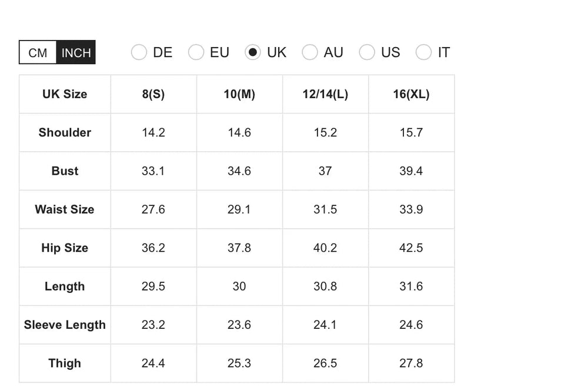Select the UK size region
The width and height of the screenshot is (588, 387).
(x=253, y=52)
